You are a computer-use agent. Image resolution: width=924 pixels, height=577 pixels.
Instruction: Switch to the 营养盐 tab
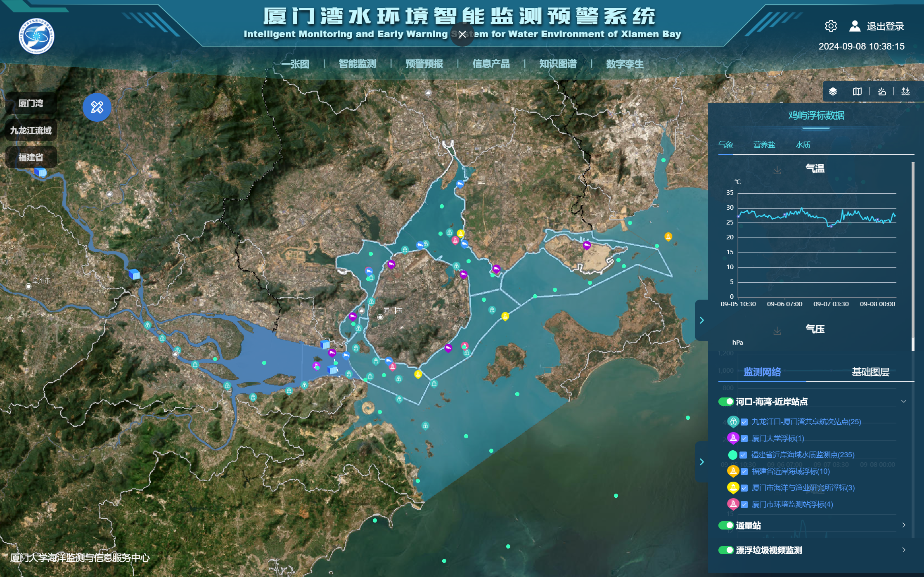click(764, 145)
